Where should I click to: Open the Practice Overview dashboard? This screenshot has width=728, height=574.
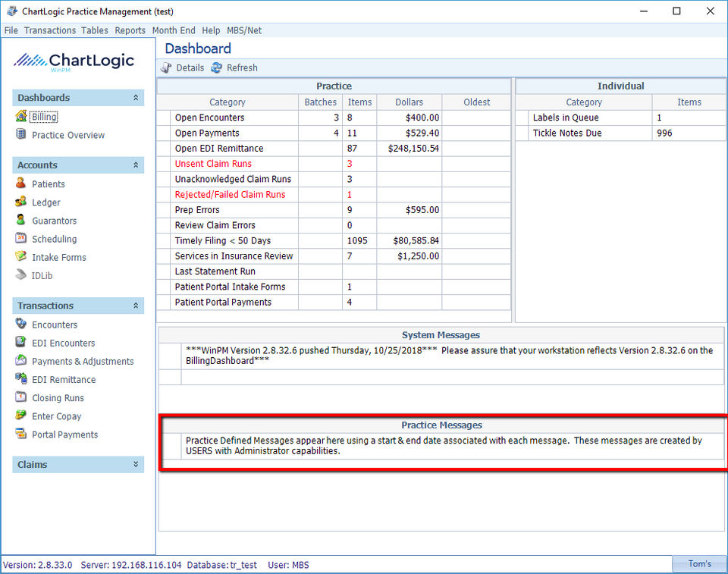click(68, 135)
